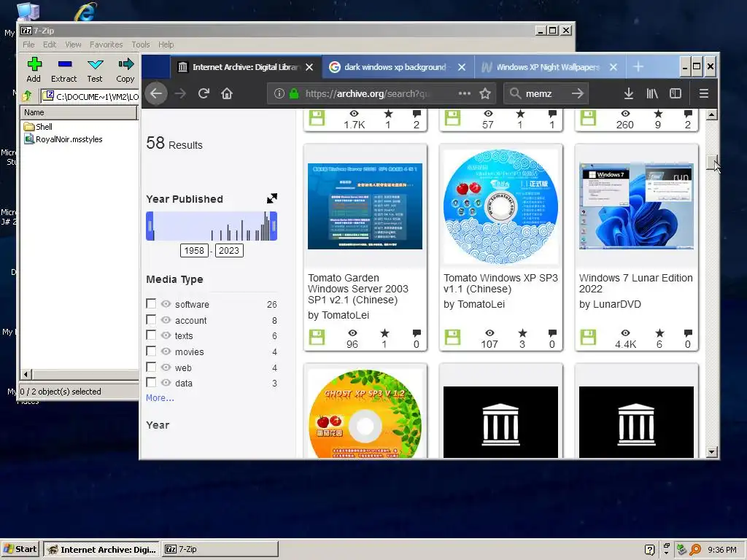747x560 pixels.
Task: Click the memz search box
Action: pos(544,94)
